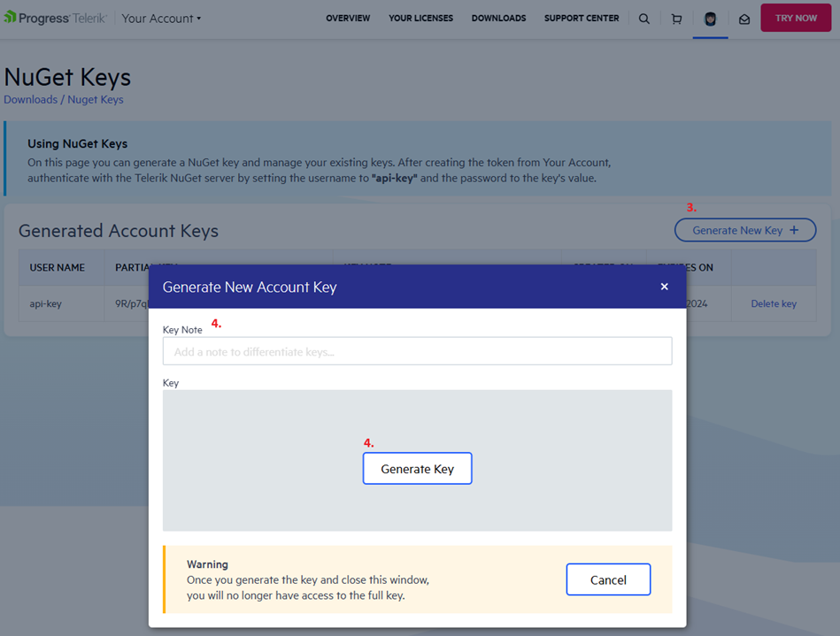Open the envelope messages icon
The width and height of the screenshot is (840, 636).
tap(744, 19)
